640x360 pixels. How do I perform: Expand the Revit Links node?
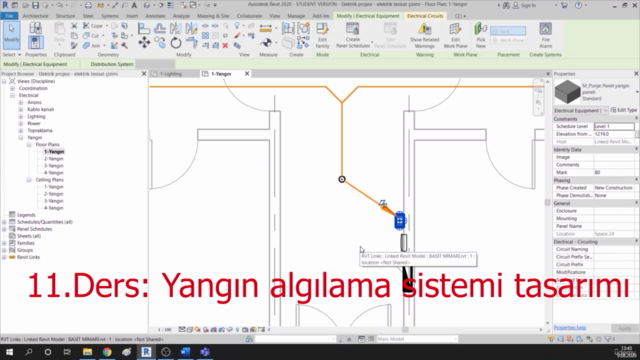(4, 258)
